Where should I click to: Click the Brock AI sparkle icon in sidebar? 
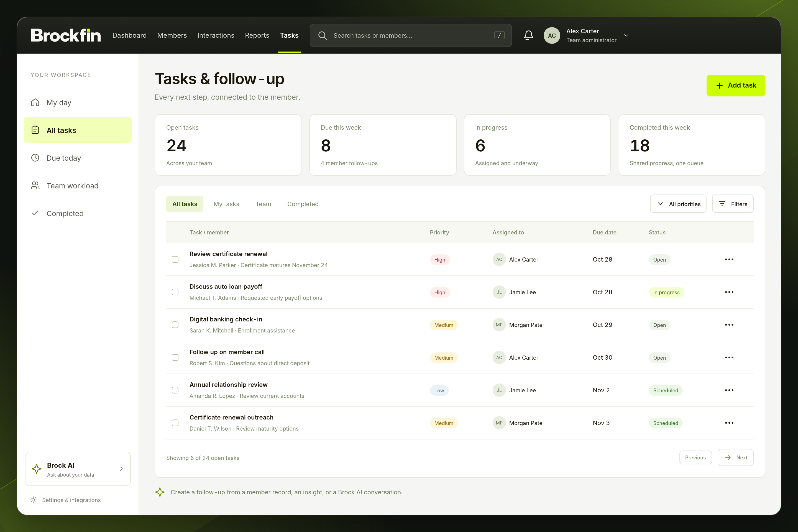click(x=37, y=469)
